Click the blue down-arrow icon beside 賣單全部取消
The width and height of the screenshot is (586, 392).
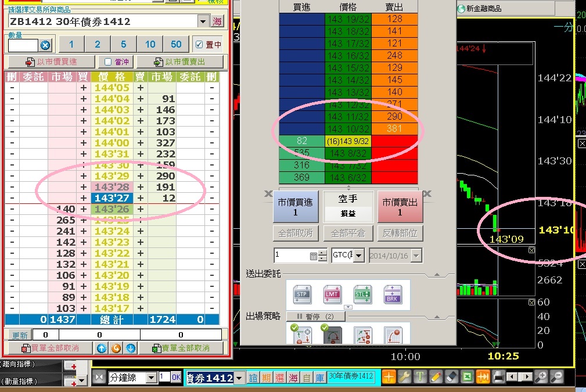coord(131,348)
